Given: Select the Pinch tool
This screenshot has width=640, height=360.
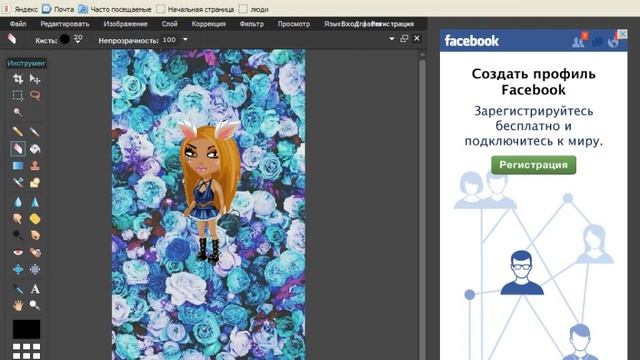Looking at the screenshot, I should (35, 269).
